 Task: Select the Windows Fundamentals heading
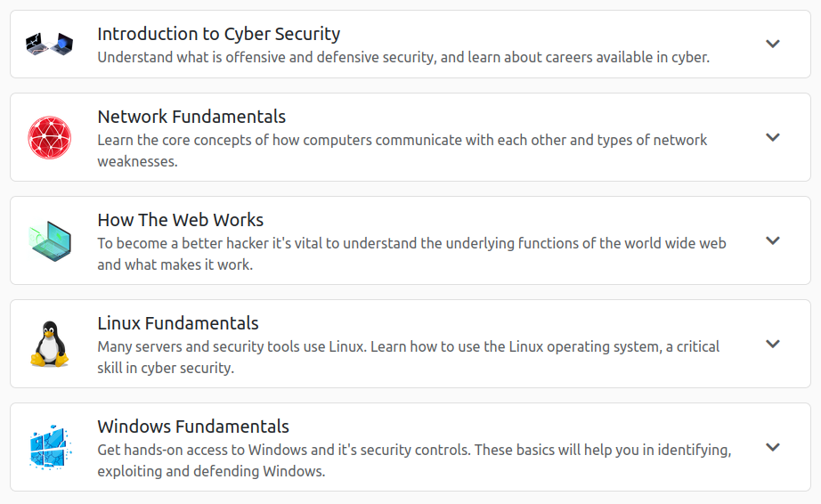tap(193, 427)
